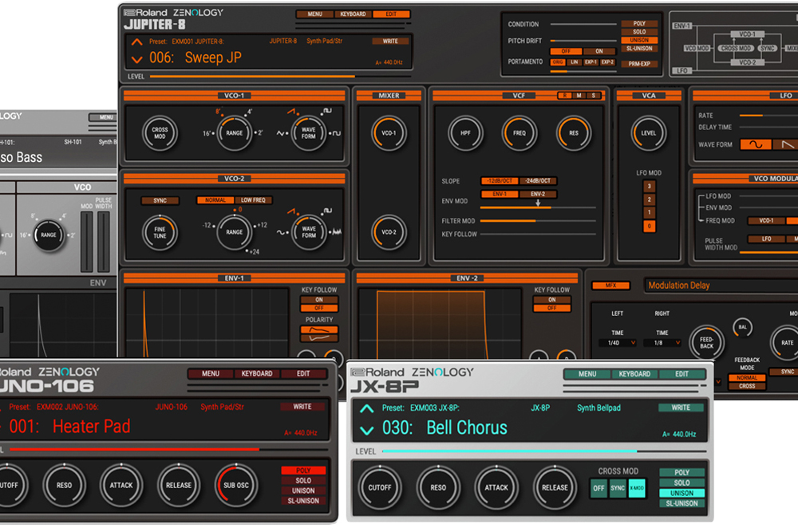798x532 pixels.
Task: Click the VCF HPF knob
Action: pos(464,132)
